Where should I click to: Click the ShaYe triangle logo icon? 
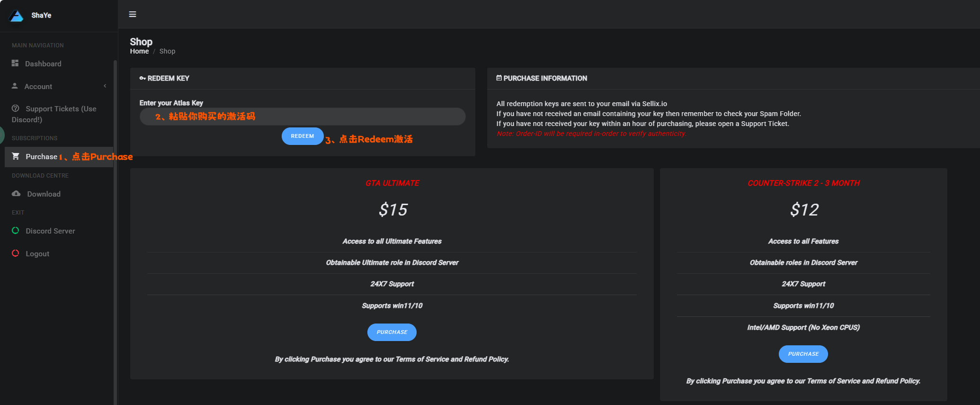16,16
